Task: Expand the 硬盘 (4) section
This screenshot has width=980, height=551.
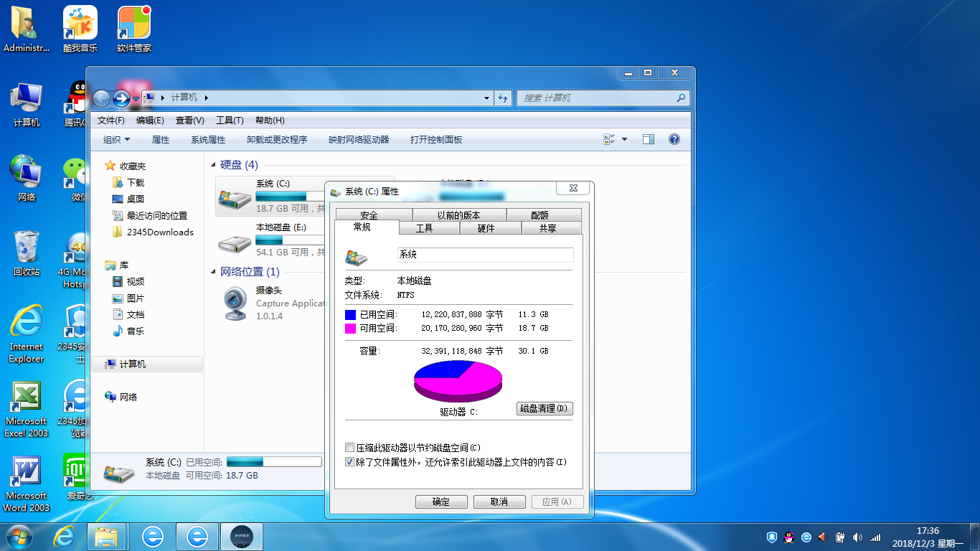Action: click(x=214, y=164)
